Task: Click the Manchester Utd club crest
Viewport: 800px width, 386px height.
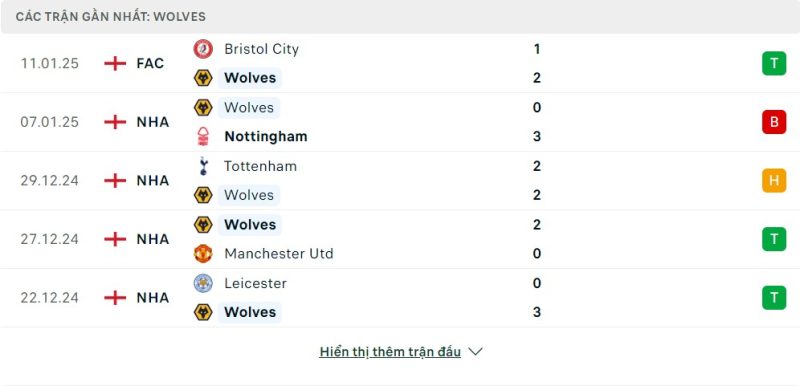Action: tap(203, 253)
